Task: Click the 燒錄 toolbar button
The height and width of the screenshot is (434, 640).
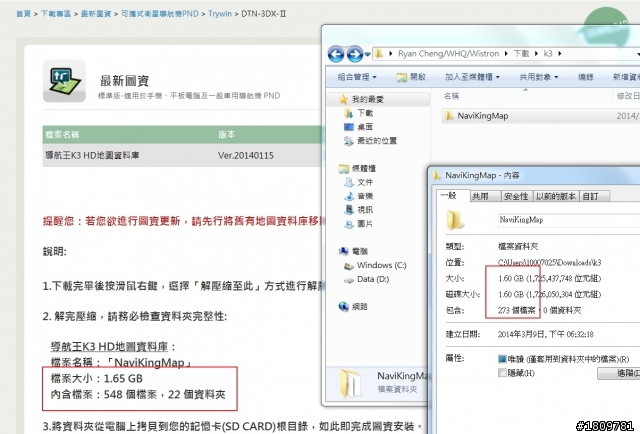Action: point(586,77)
